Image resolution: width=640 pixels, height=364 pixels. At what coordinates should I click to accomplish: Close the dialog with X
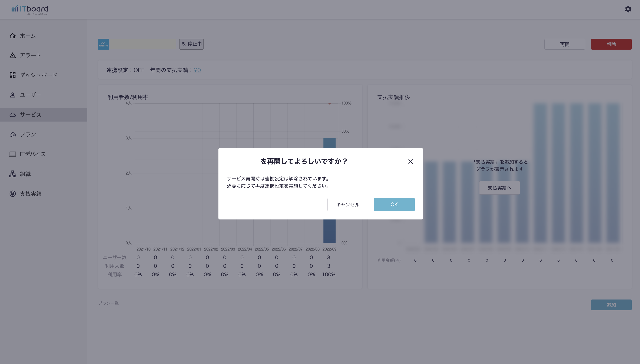tap(410, 162)
